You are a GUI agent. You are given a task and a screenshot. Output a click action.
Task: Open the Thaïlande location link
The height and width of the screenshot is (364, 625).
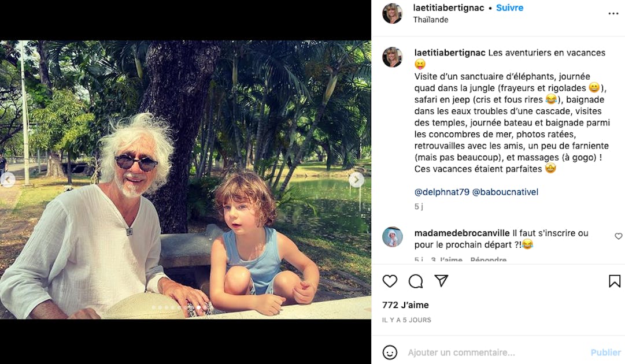(431, 20)
